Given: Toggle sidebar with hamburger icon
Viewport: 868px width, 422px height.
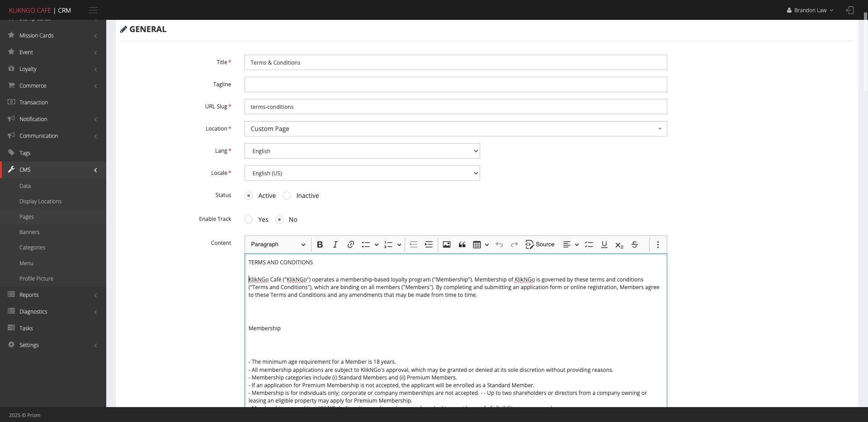Looking at the screenshot, I should tap(93, 10).
